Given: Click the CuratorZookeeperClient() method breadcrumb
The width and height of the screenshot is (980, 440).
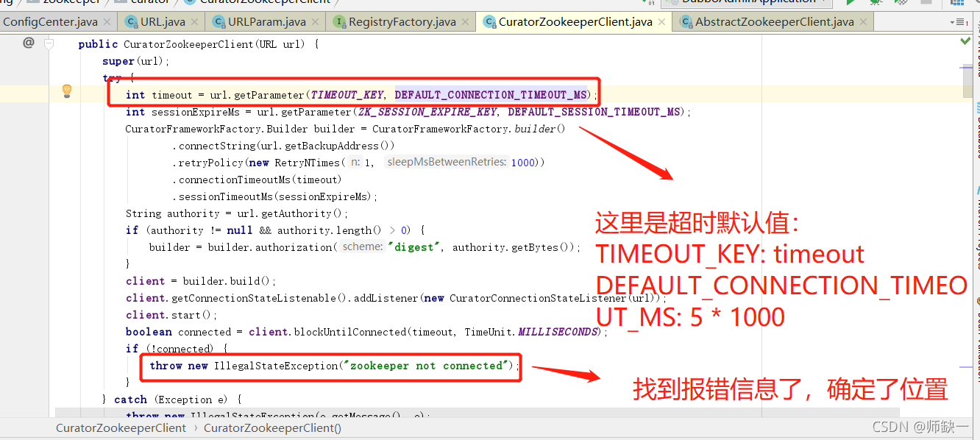Looking at the screenshot, I should [x=272, y=427].
